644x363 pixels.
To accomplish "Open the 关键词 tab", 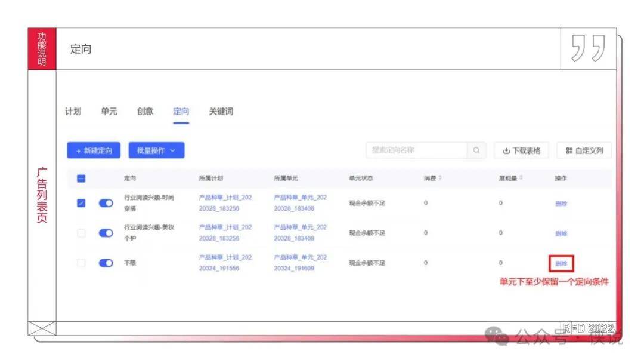I will 221,112.
